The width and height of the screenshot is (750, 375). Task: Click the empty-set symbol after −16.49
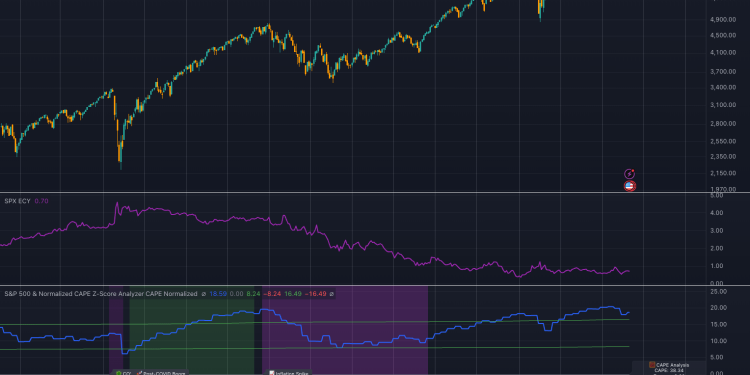click(331, 294)
